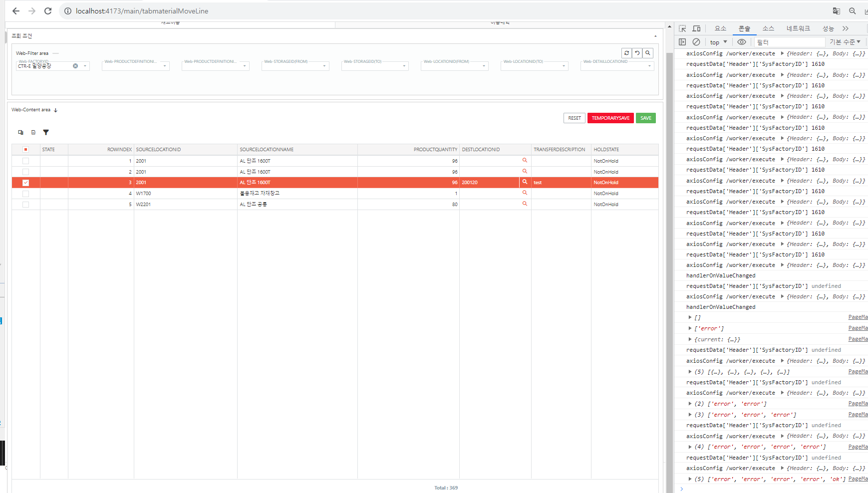Screen dimensions: 868x493
Task: Click the console 필터 input field
Action: pos(789,42)
